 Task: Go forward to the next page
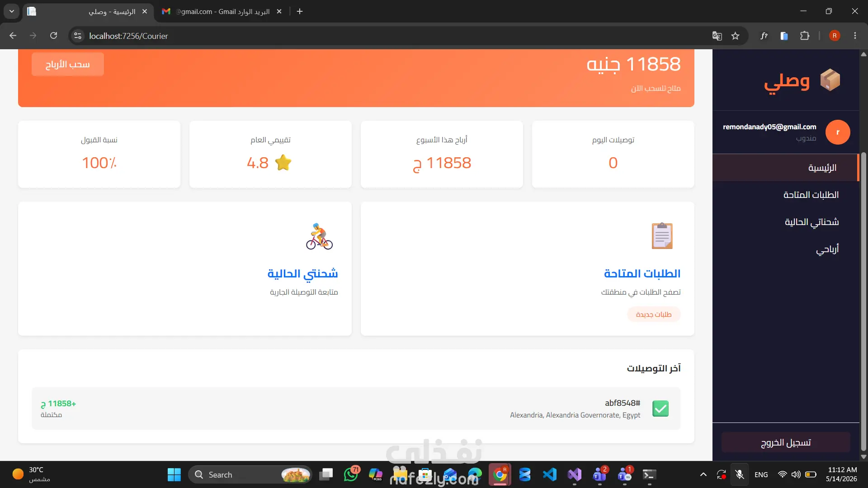[33, 36]
